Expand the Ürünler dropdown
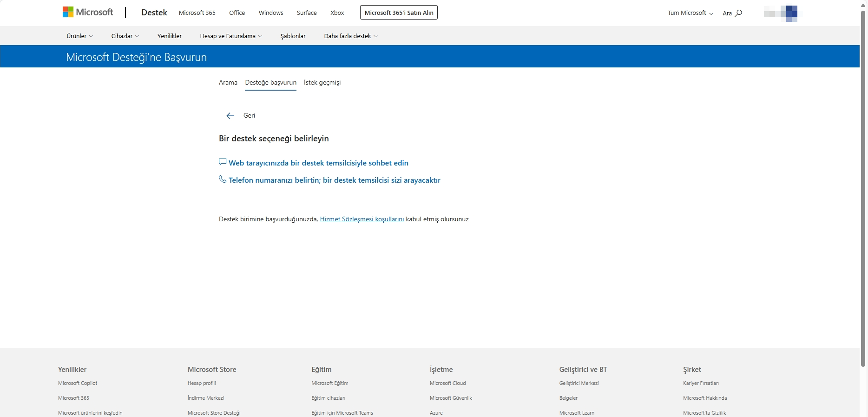Screen dimensions: 868x417 click(x=79, y=36)
